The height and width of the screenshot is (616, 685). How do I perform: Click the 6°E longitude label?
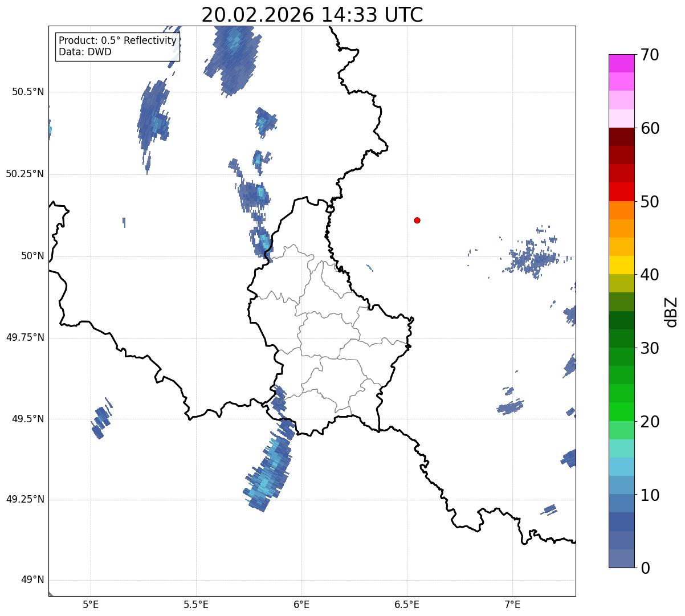301,604
